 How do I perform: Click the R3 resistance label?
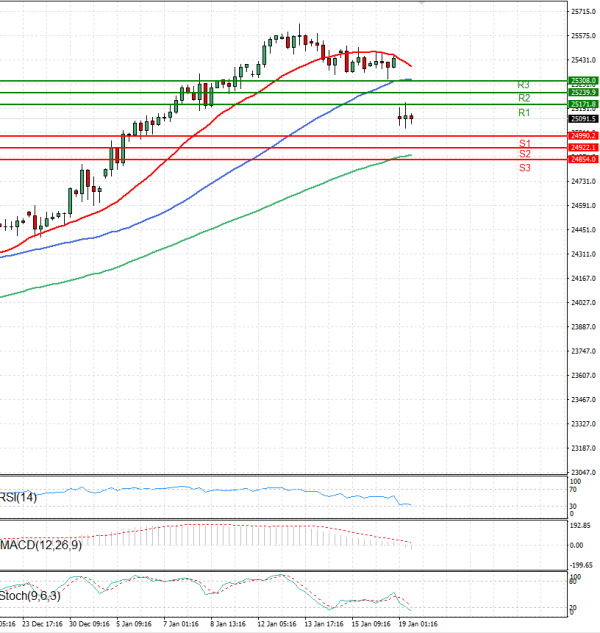click(523, 85)
